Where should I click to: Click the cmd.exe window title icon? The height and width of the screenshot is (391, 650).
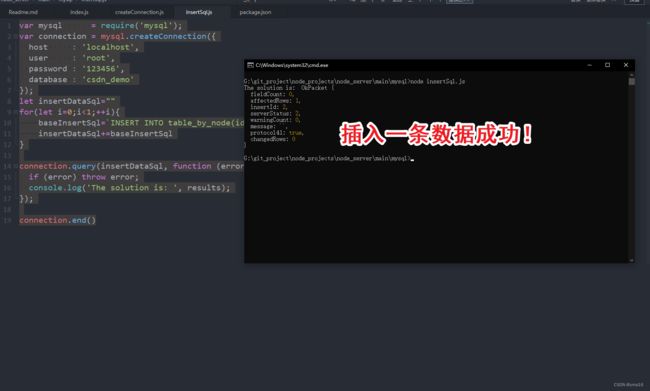250,65
